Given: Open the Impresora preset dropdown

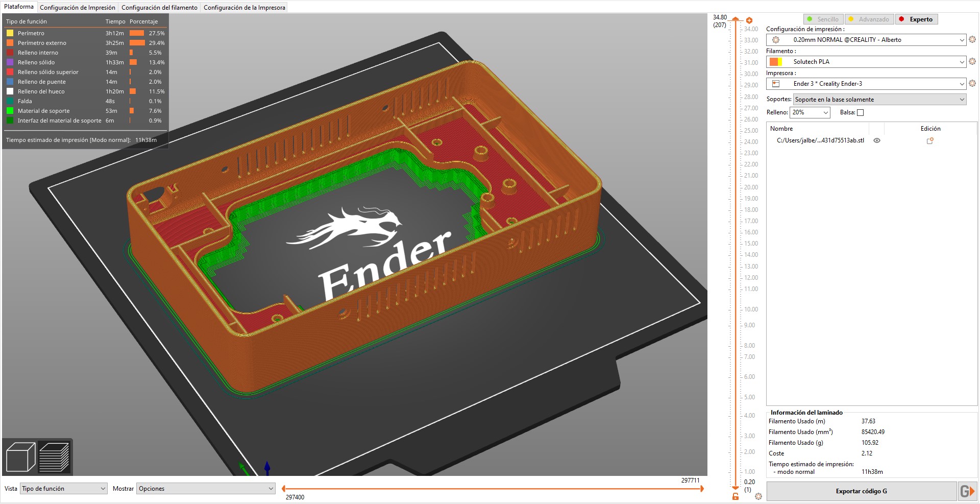Looking at the screenshot, I should [866, 84].
